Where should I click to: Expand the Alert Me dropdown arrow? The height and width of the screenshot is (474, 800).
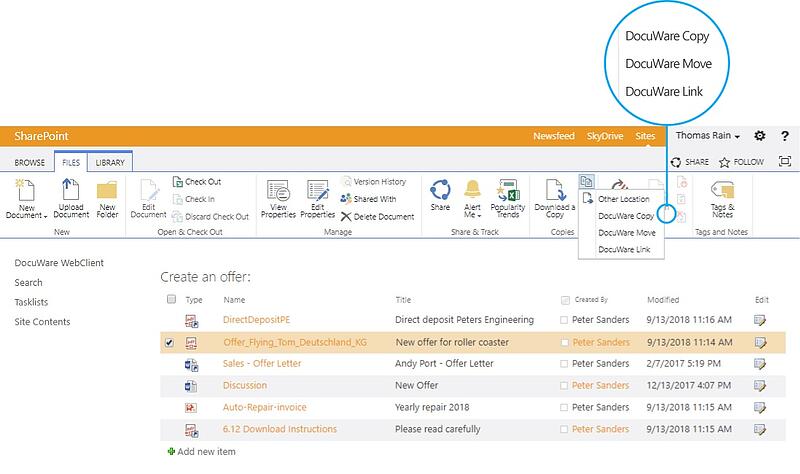[x=479, y=216]
